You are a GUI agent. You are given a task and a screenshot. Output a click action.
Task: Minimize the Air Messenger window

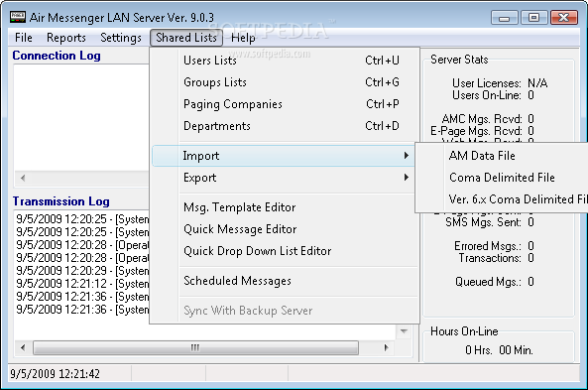[504, 17]
